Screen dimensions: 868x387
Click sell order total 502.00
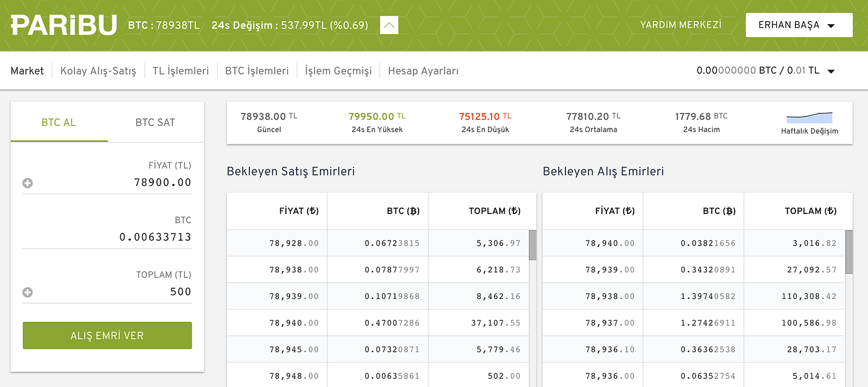point(503,376)
